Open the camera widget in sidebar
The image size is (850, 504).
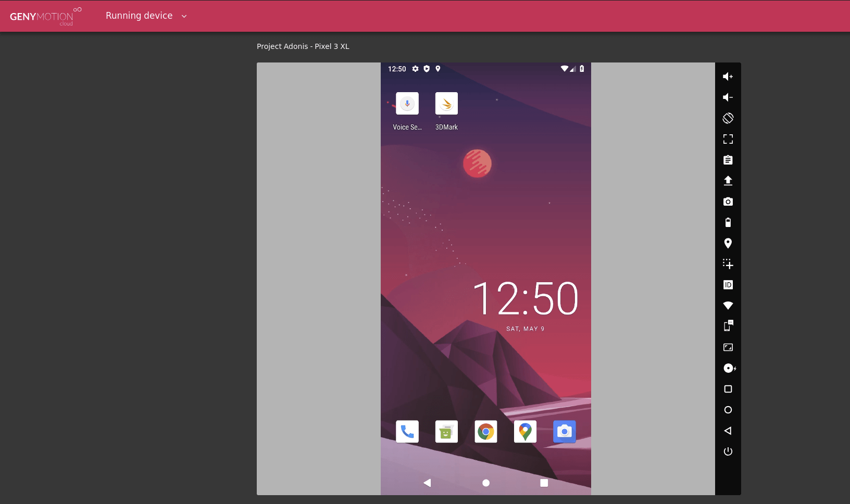pyautogui.click(x=728, y=201)
